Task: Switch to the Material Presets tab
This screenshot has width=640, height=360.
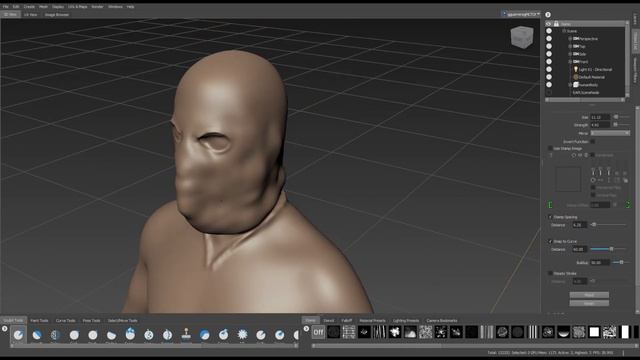Action: [x=372, y=321]
